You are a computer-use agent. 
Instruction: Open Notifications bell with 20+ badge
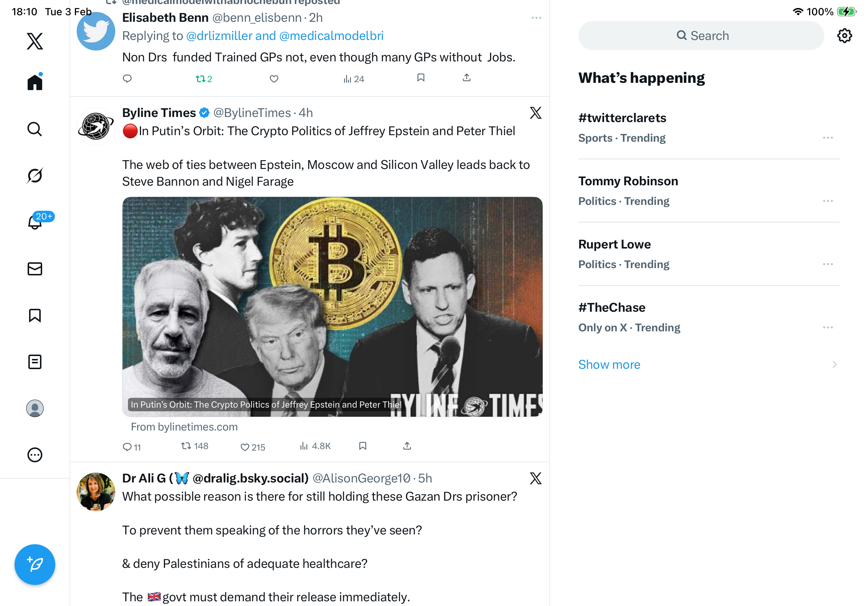point(35,222)
